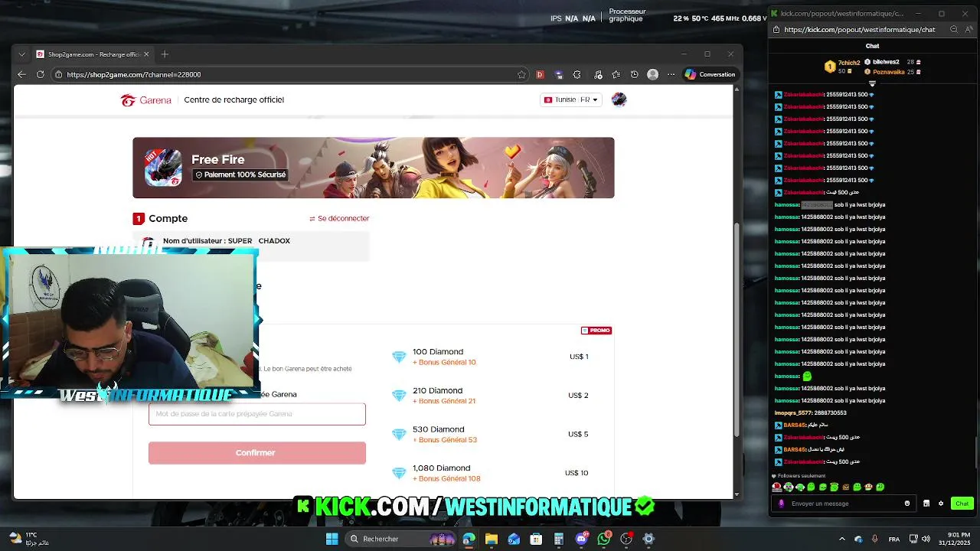Screen dimensions: 980x551
Task: Open the browser history icon
Action: pyautogui.click(x=634, y=74)
